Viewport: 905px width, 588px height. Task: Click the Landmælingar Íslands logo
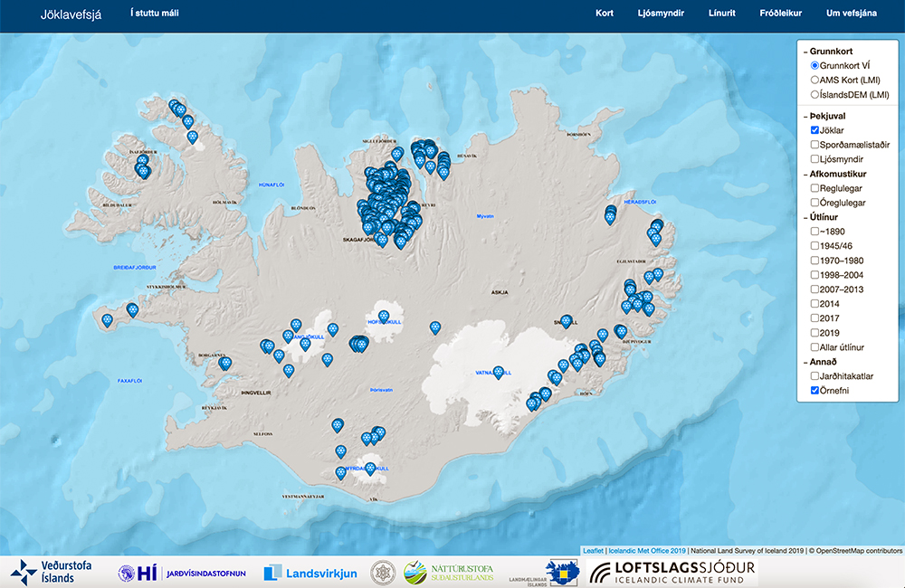[x=544, y=573]
